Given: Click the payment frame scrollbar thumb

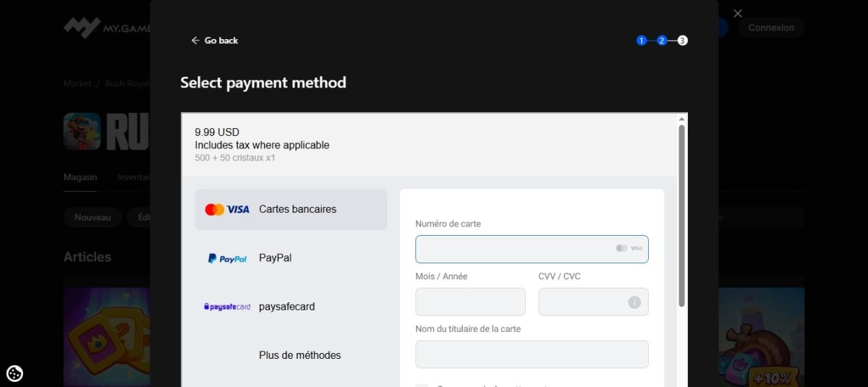Looking at the screenshot, I should [681, 215].
